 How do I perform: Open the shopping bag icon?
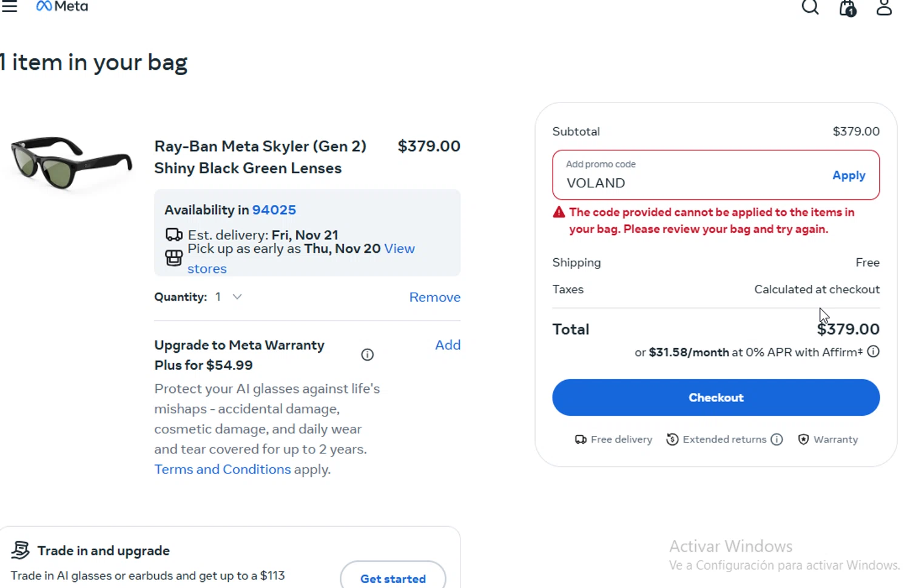tap(848, 8)
